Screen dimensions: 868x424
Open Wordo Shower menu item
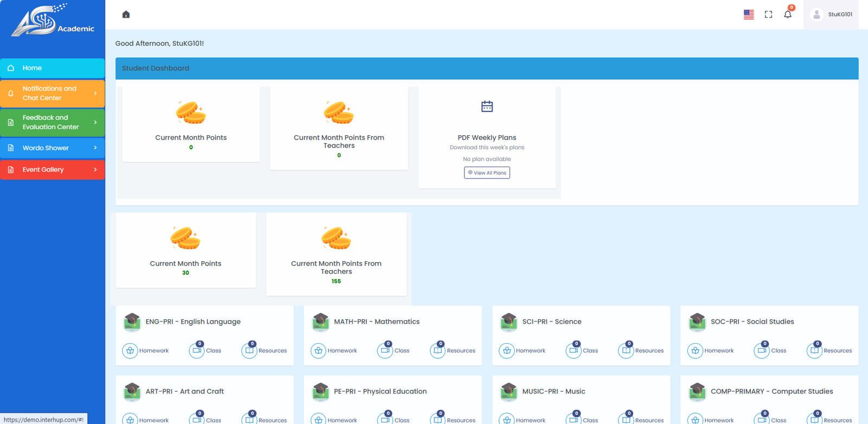coord(52,148)
